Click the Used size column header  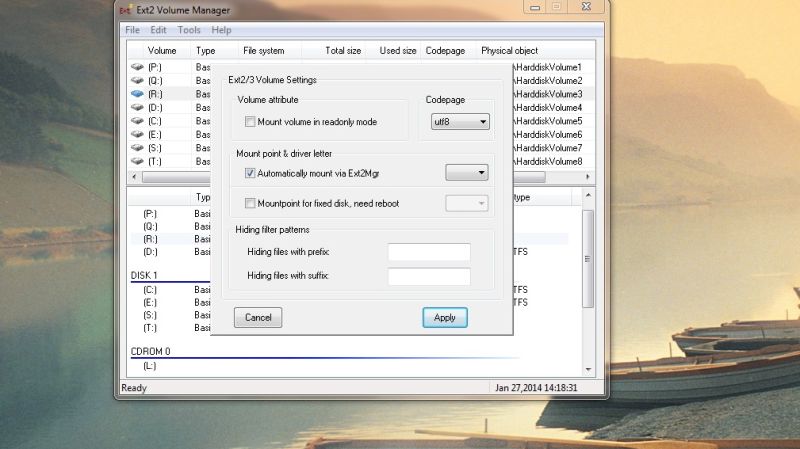(397, 51)
